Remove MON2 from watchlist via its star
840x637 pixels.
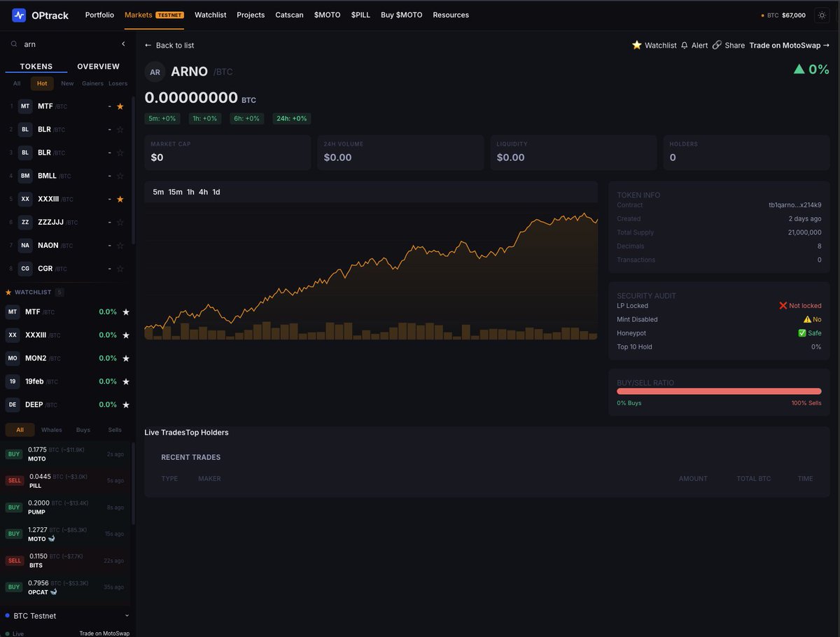tap(126, 358)
